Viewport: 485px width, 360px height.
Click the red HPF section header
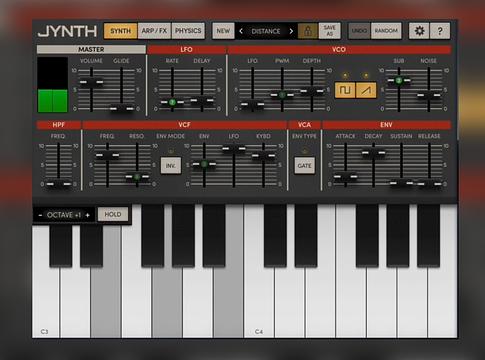click(x=59, y=125)
